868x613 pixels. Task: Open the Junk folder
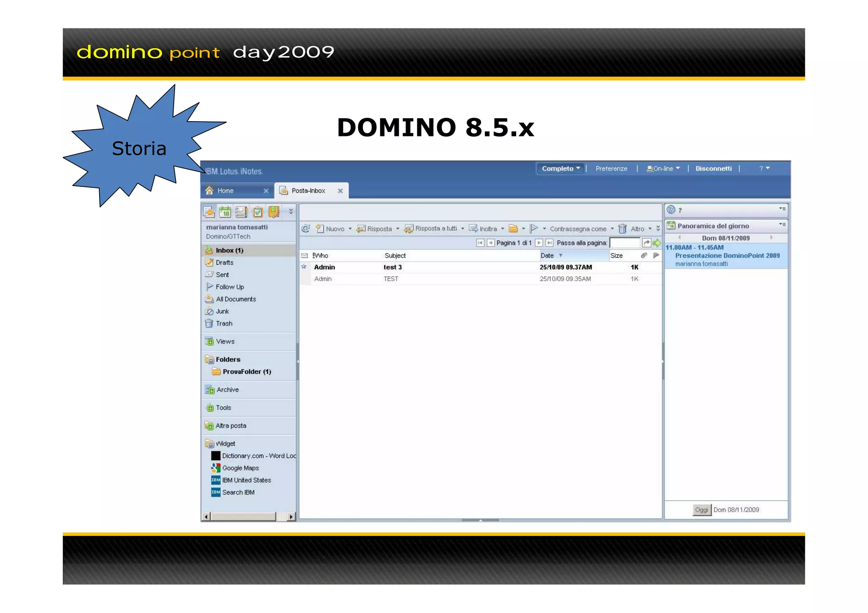[x=222, y=311]
